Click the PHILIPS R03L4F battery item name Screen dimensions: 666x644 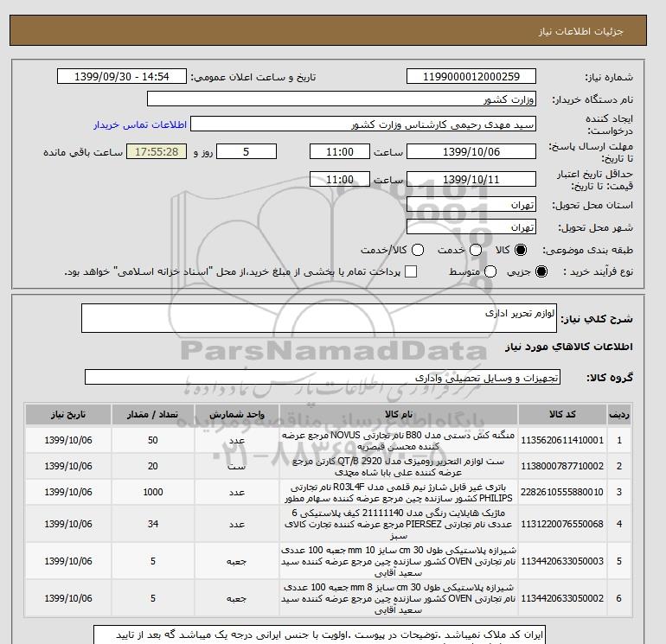[x=399, y=493]
